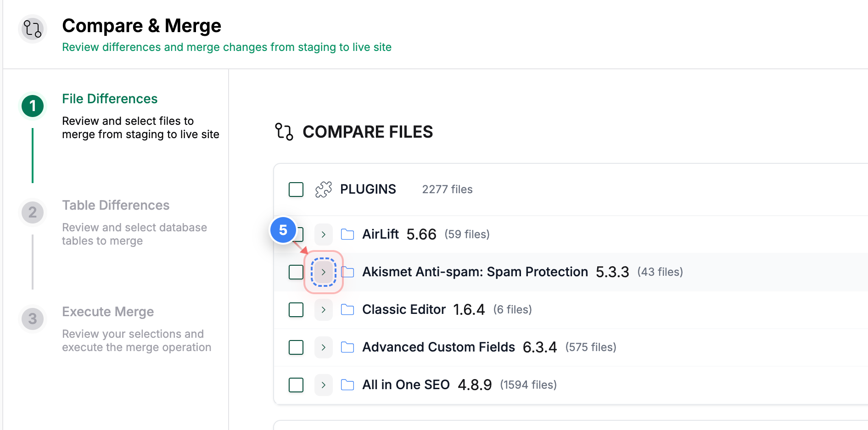Expand the highlighted Akismet Anti-spam row

tap(324, 272)
